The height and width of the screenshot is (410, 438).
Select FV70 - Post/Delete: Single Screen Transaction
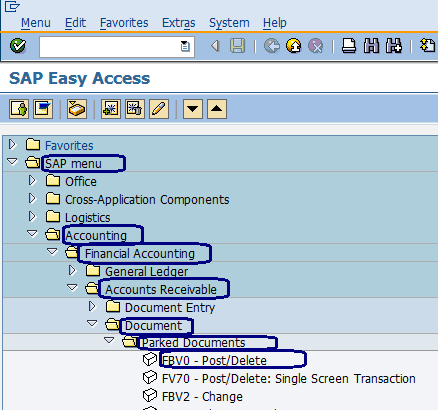[289, 379]
